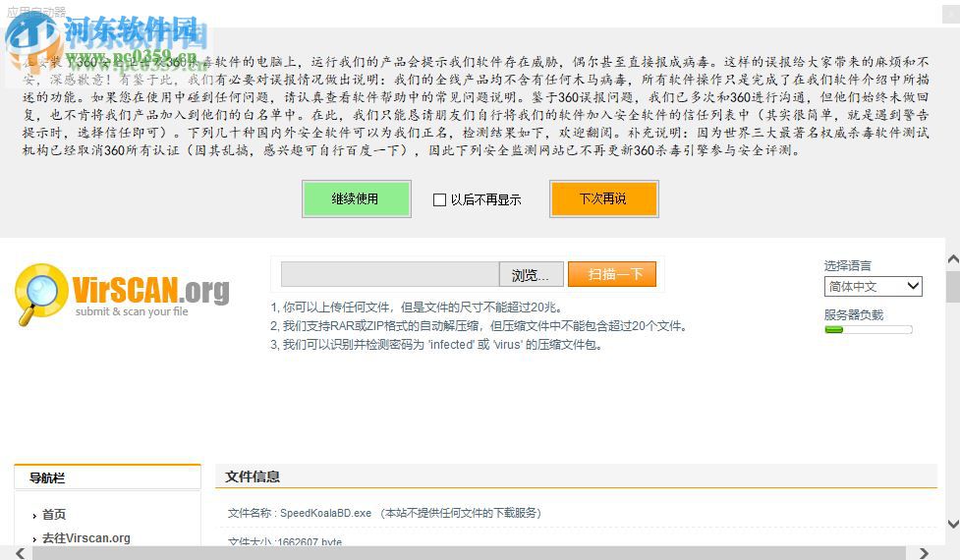Click the window close button at top right
Image resolution: width=960 pixels, height=560 pixels.
(x=951, y=15)
